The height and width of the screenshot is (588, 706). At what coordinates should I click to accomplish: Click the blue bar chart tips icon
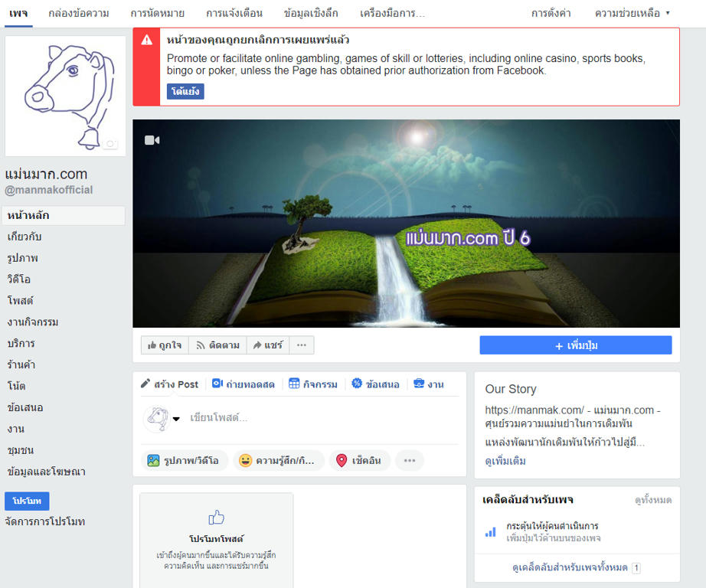point(490,532)
